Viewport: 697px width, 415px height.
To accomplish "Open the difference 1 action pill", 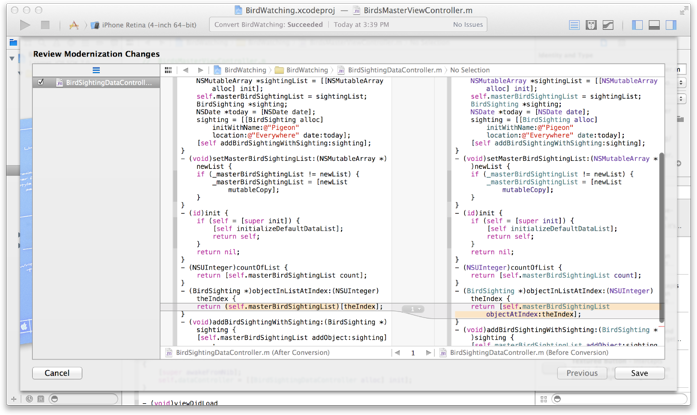I will point(413,309).
